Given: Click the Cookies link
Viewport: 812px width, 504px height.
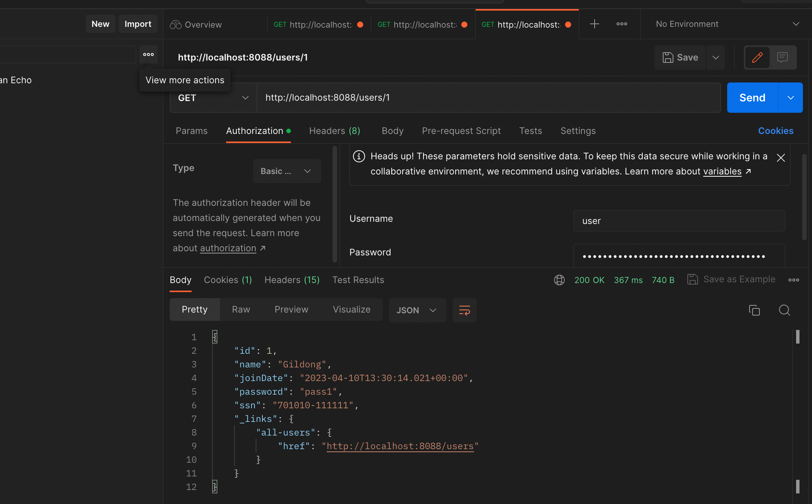Looking at the screenshot, I should click(x=776, y=131).
